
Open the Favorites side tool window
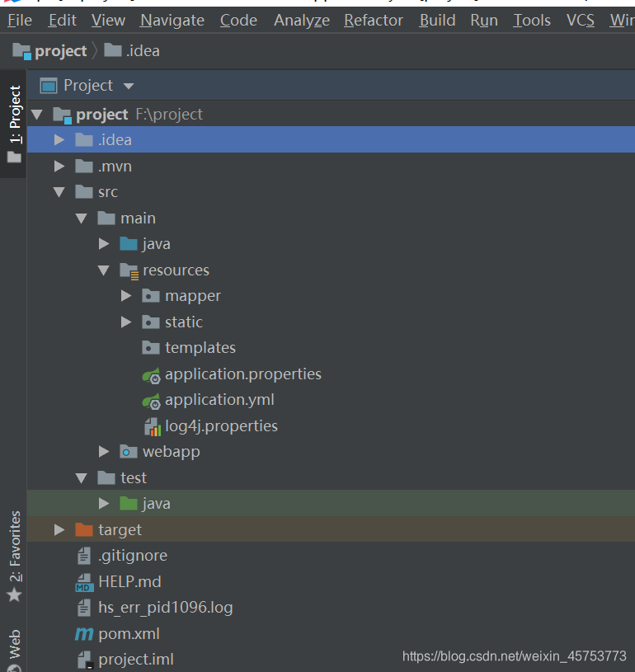(14, 556)
